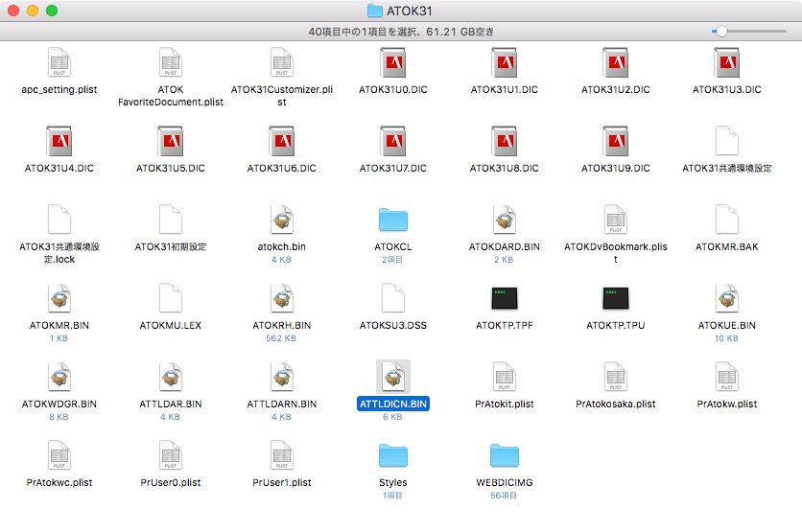Select the ATOK31U2.DIC dictionary icon
Image resolution: width=802 pixels, height=532 pixels.
(x=615, y=62)
